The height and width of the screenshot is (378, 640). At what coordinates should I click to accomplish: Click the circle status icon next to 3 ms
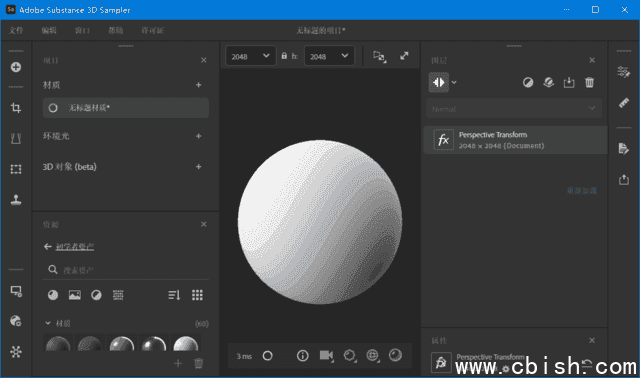267,356
